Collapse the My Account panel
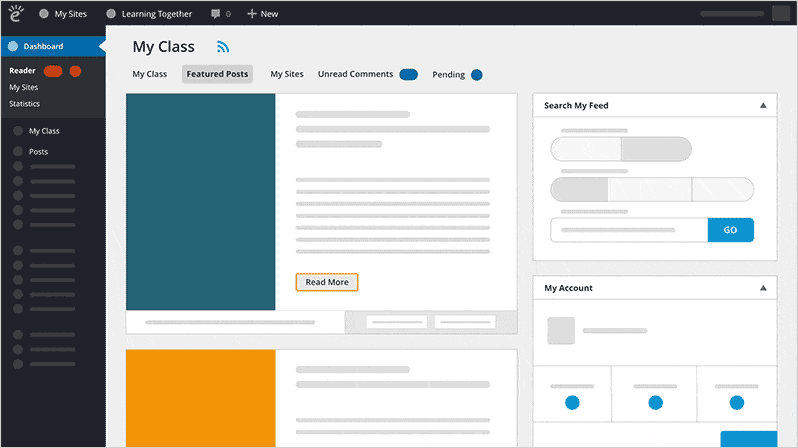Viewport: 798px width, 448px height. [x=763, y=288]
